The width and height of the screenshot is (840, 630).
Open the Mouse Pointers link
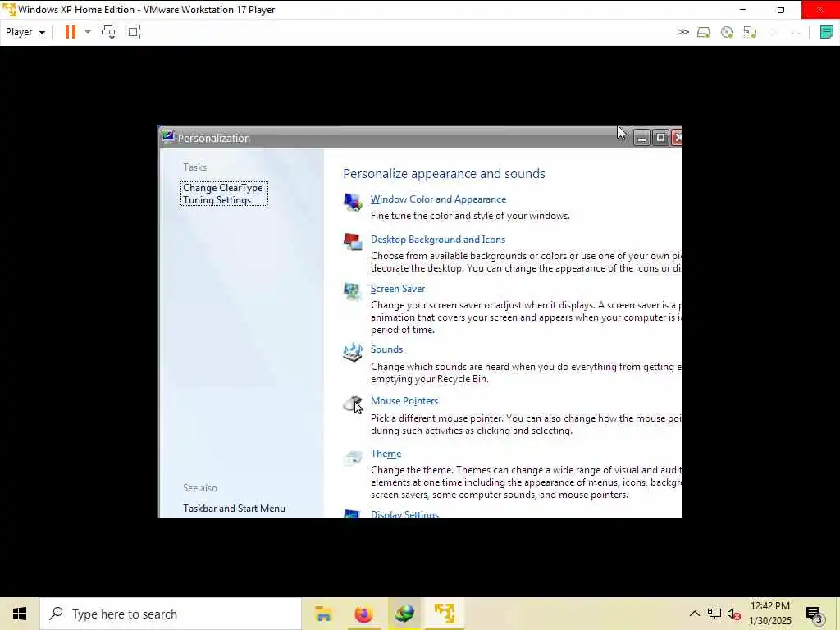pos(404,401)
